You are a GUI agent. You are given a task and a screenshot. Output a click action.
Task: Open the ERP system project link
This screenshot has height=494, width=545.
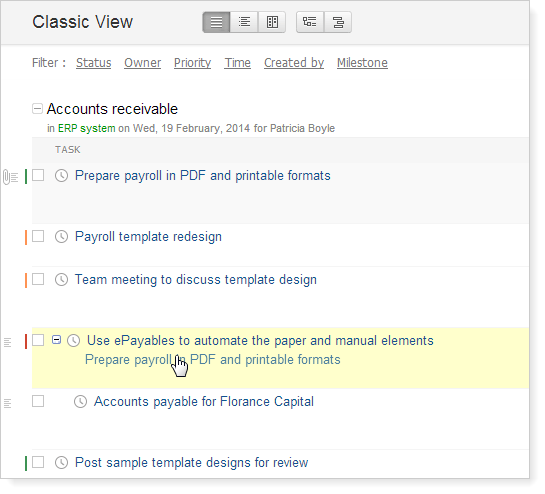86,128
